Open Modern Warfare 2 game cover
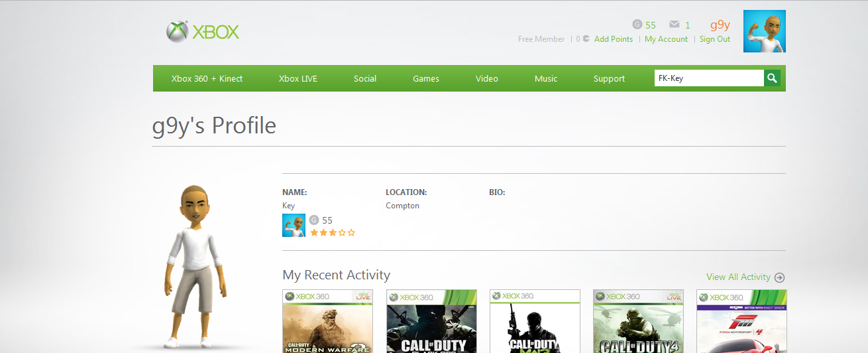Image resolution: width=868 pixels, height=353 pixels. [x=327, y=321]
